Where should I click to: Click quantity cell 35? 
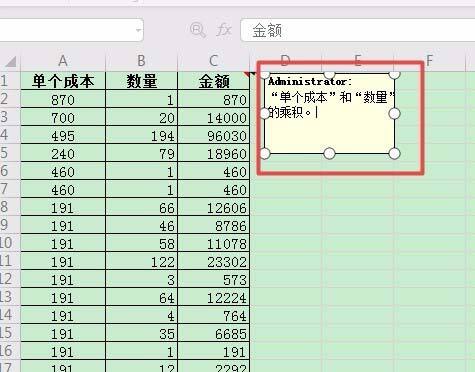142,333
